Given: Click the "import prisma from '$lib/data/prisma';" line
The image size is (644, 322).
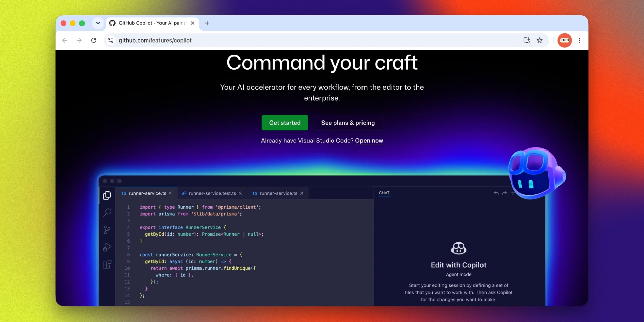Looking at the screenshot, I should [191, 214].
